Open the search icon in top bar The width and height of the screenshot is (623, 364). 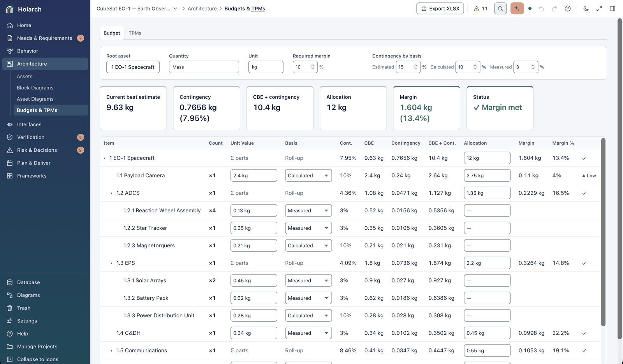click(500, 9)
